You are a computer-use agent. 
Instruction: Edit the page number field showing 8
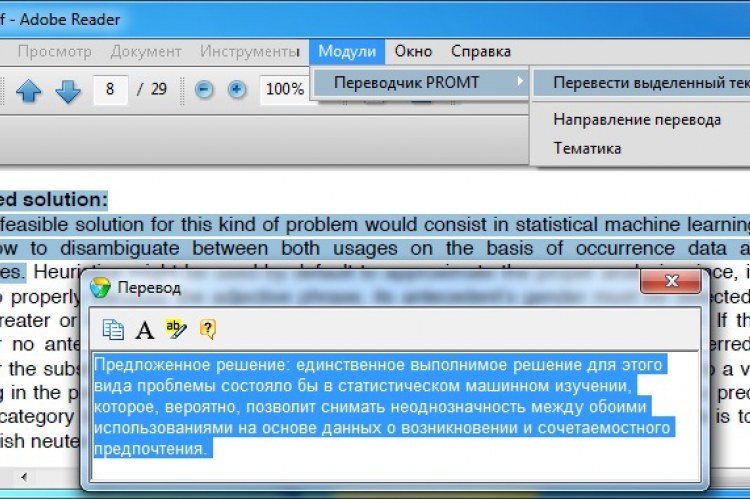110,89
